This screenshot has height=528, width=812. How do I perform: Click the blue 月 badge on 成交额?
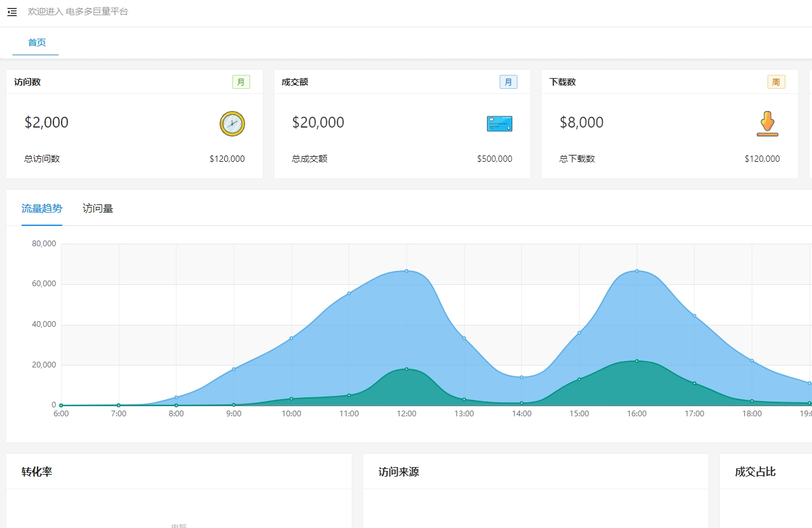508,82
